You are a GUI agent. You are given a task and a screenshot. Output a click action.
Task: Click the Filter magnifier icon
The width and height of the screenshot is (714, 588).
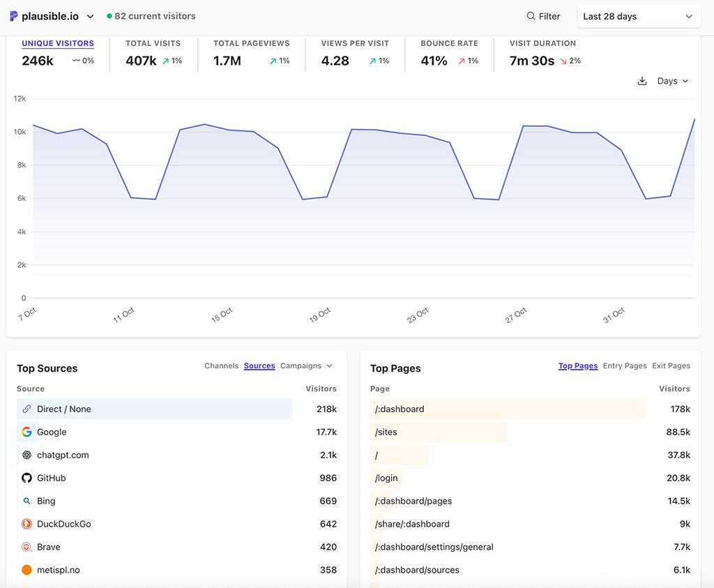point(531,16)
